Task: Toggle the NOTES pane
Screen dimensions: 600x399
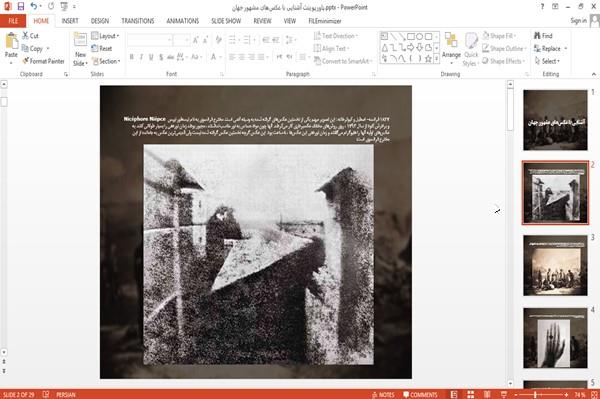Action: point(383,395)
